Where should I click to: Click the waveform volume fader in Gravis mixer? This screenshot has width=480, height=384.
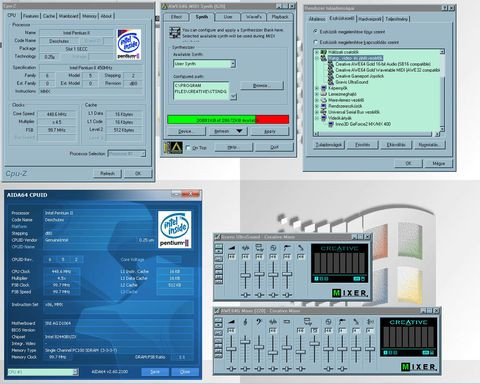245,275
